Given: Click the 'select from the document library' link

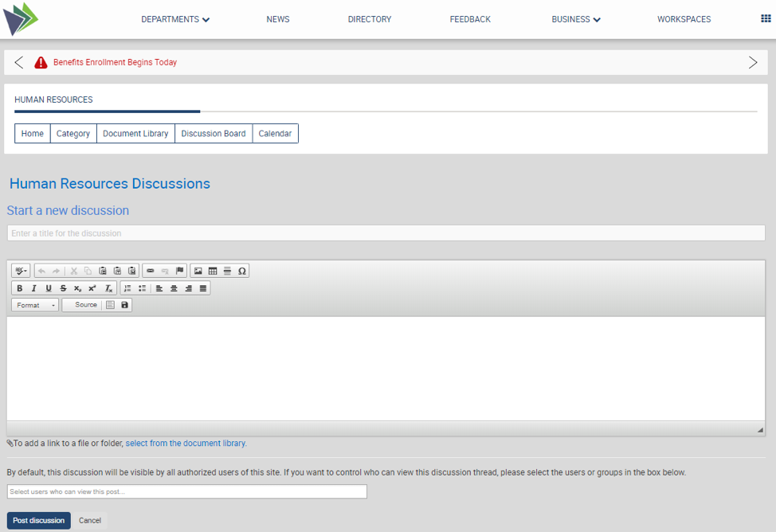Looking at the screenshot, I should [186, 444].
